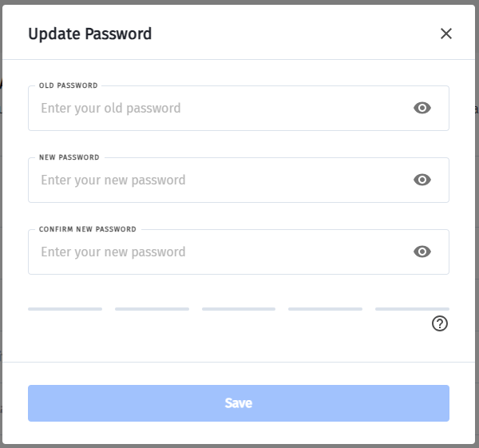Open the password requirements help icon
This screenshot has width=479, height=448.
(x=440, y=323)
